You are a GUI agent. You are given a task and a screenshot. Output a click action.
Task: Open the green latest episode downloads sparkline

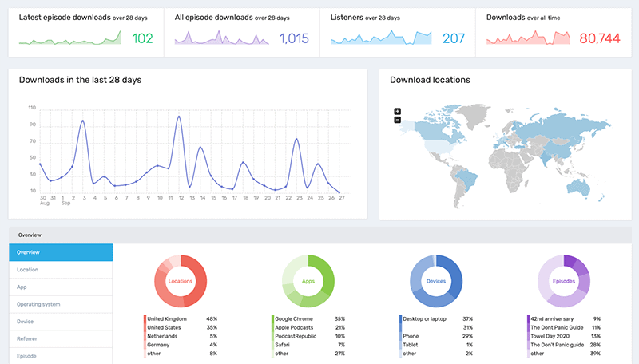click(69, 38)
